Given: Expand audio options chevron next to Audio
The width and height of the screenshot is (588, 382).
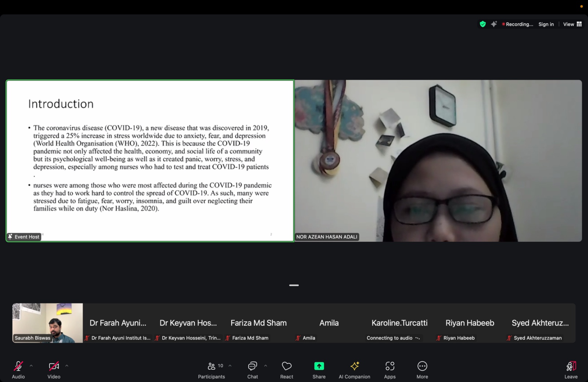Looking at the screenshot, I should [31, 366].
